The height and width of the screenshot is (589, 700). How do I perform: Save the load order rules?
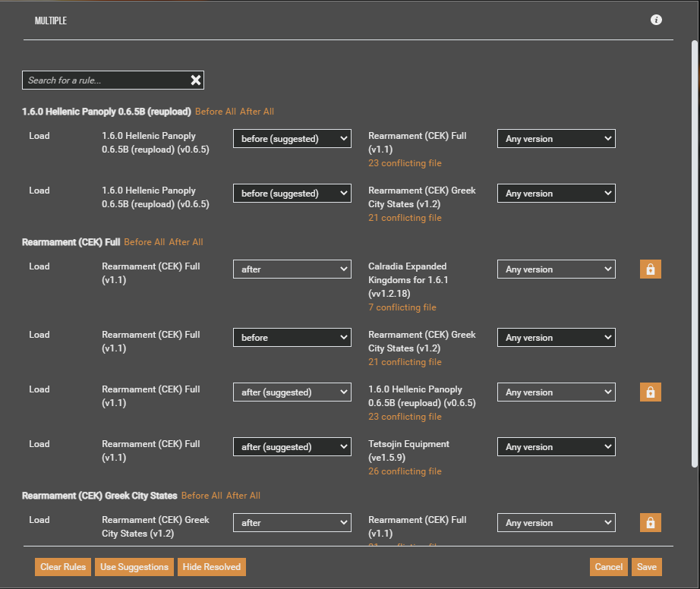click(x=647, y=567)
